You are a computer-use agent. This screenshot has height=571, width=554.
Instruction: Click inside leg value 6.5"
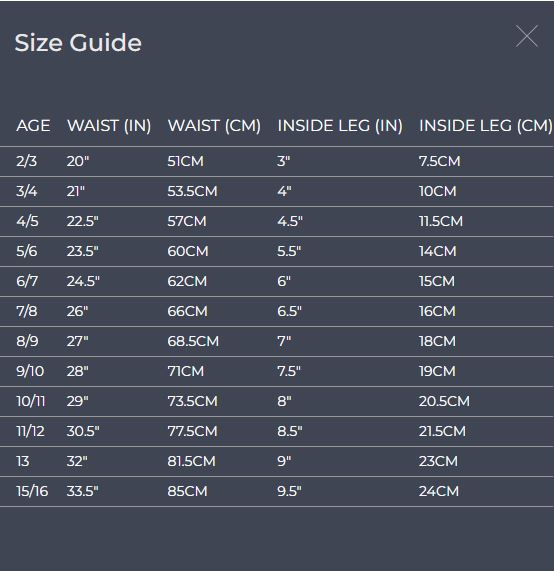(x=290, y=311)
